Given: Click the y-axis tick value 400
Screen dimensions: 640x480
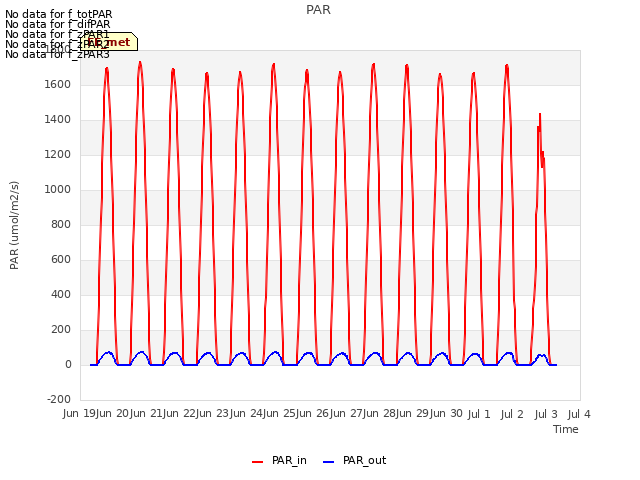Looking at the screenshot, I should click(61, 295).
